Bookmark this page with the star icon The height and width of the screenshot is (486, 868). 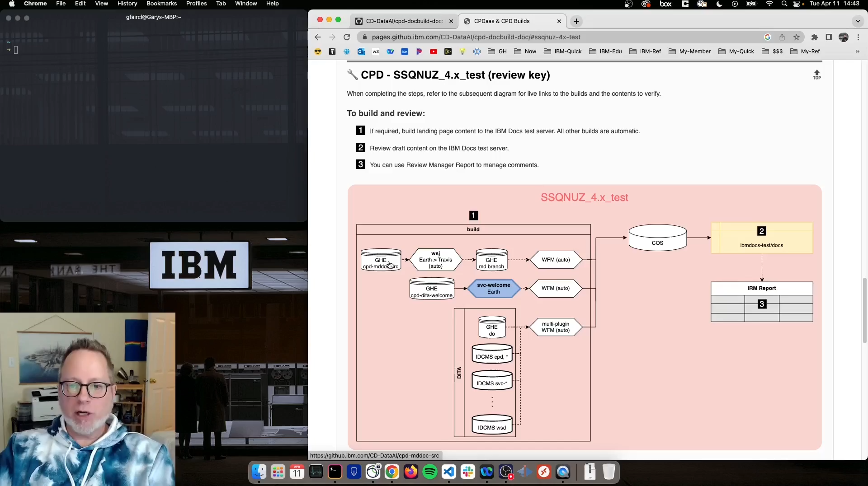coord(797,37)
